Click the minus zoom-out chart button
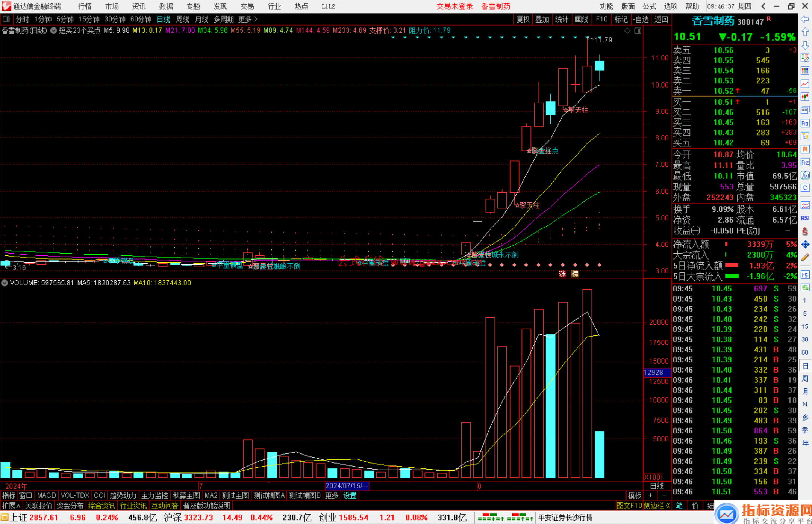Viewport: 812px width, 524px height. click(664, 495)
